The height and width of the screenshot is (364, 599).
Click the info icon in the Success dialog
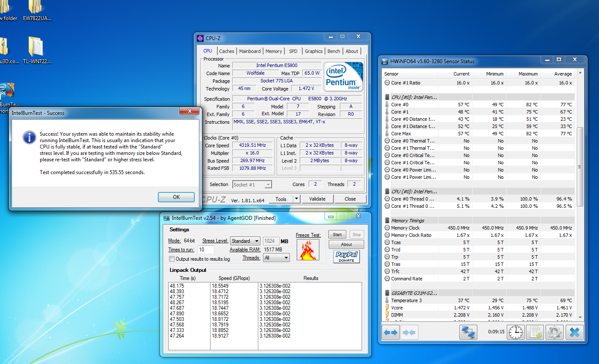pos(29,137)
